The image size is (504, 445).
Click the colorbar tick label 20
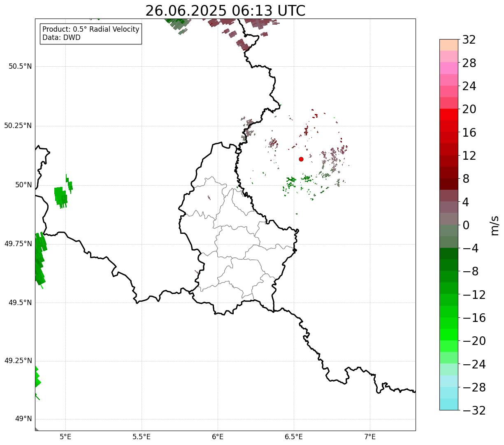469,110
